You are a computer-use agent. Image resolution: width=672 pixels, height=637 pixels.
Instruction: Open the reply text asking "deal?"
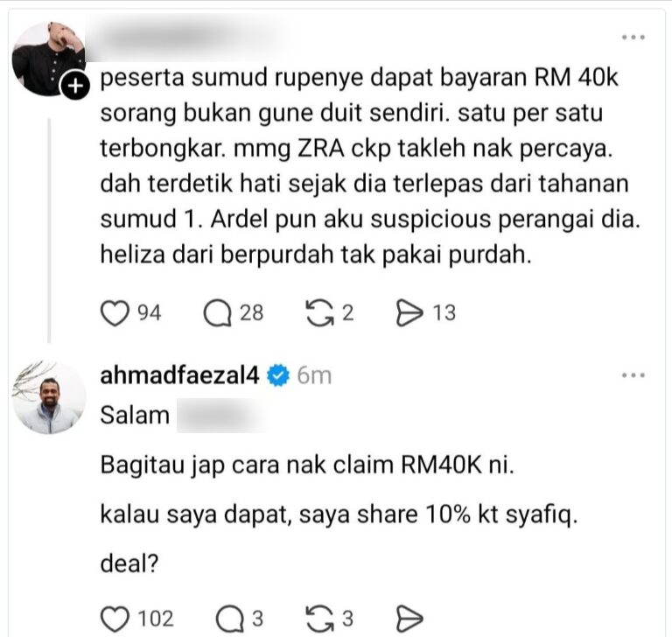(x=129, y=563)
